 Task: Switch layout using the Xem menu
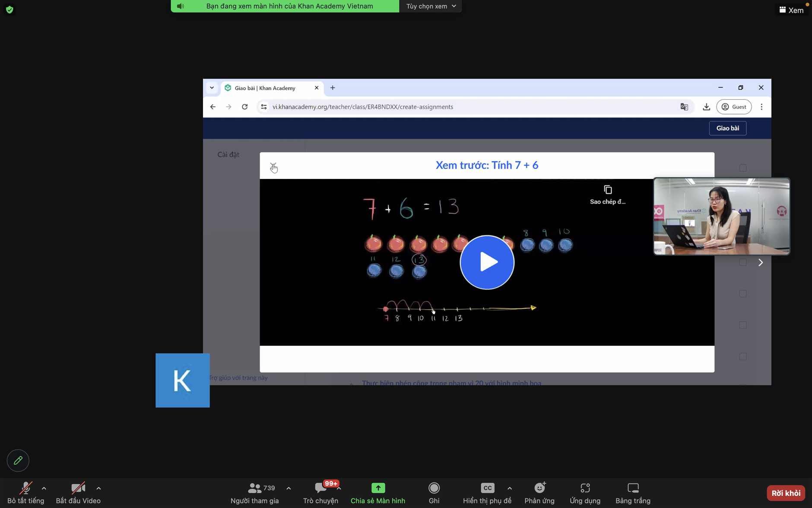pyautogui.click(x=791, y=10)
